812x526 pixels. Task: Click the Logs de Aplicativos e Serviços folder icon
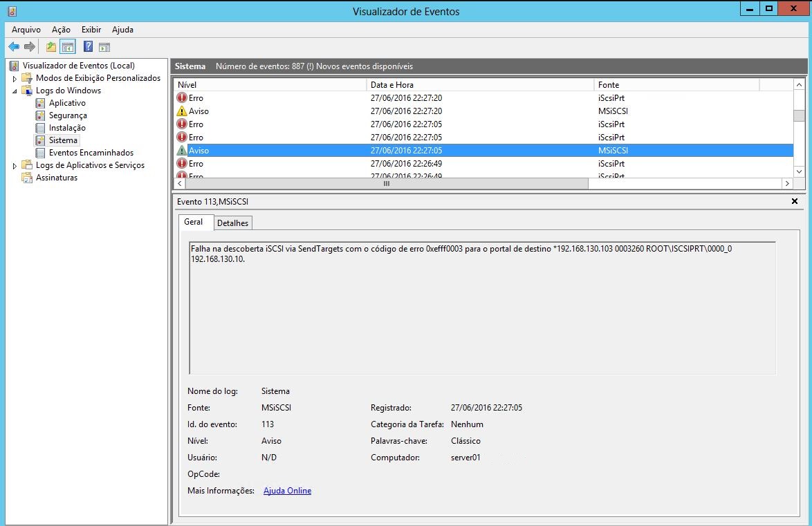(27, 165)
